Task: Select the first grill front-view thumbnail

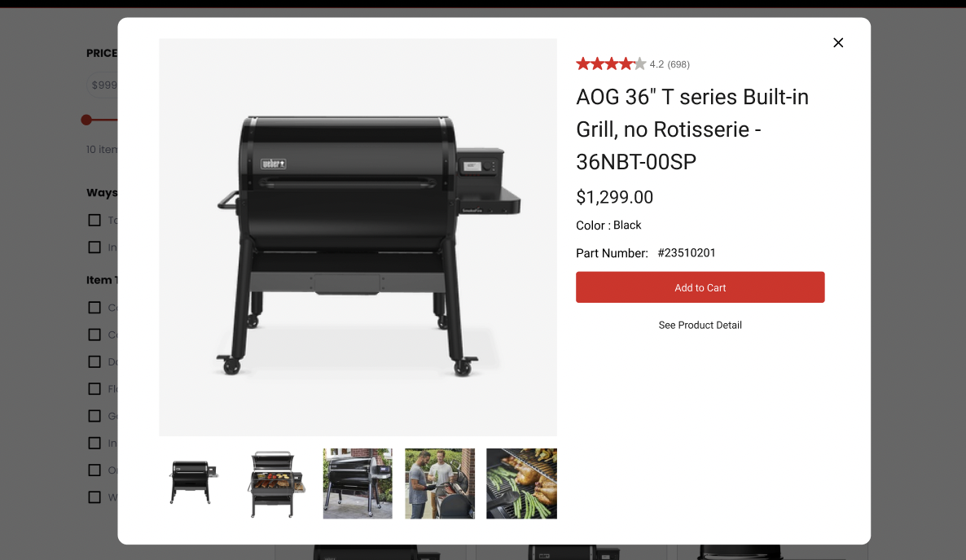Action: (x=194, y=483)
